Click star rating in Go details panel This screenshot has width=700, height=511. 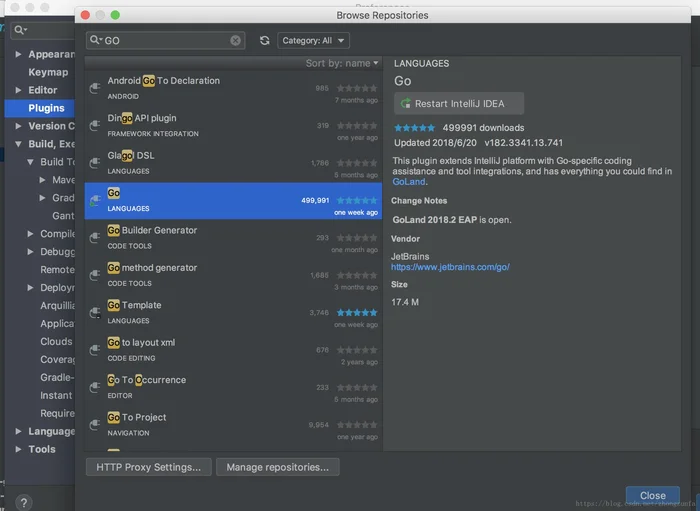[414, 128]
